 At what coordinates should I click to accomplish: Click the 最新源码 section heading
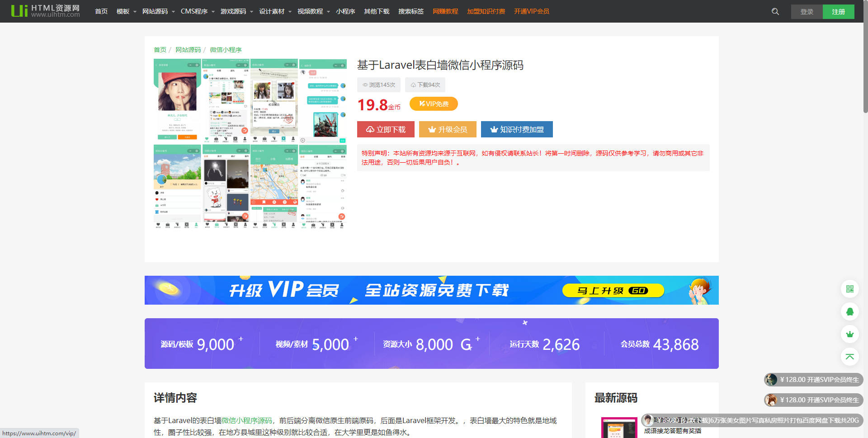click(616, 398)
